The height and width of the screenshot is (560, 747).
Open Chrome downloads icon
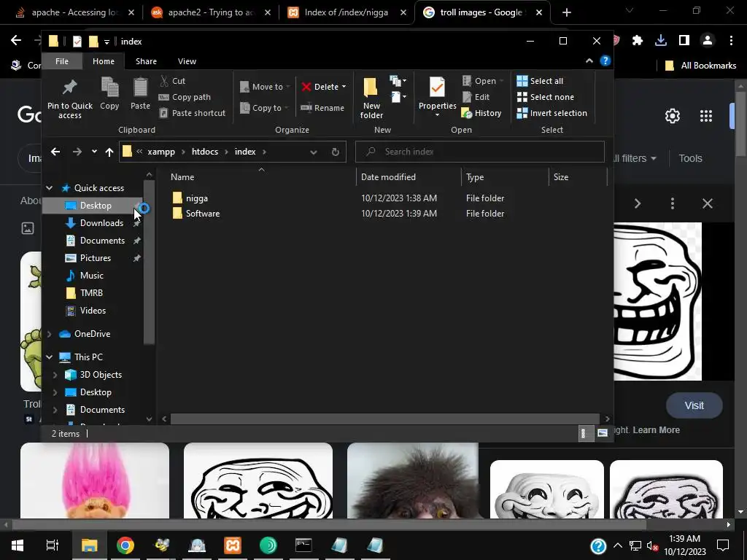pos(661,41)
